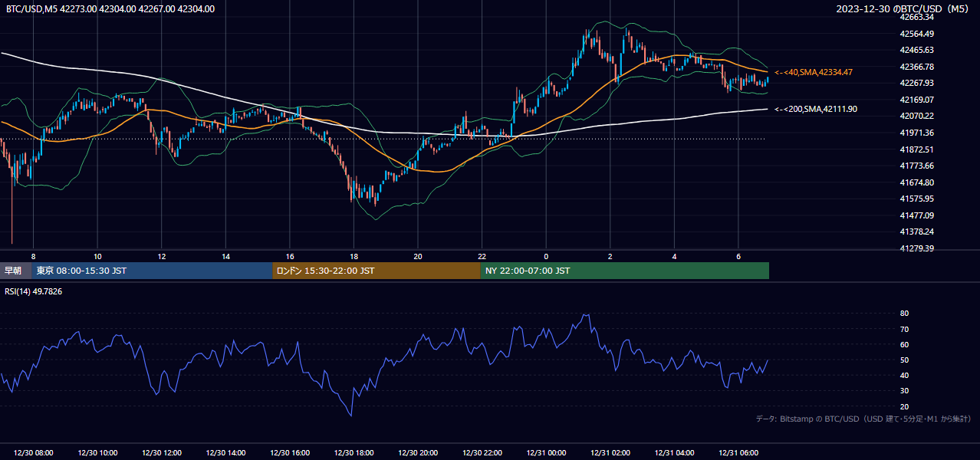Viewport: 980px width, 460px height.
Task: Click bottom time label 12/31 02:00
Action: [610, 453]
